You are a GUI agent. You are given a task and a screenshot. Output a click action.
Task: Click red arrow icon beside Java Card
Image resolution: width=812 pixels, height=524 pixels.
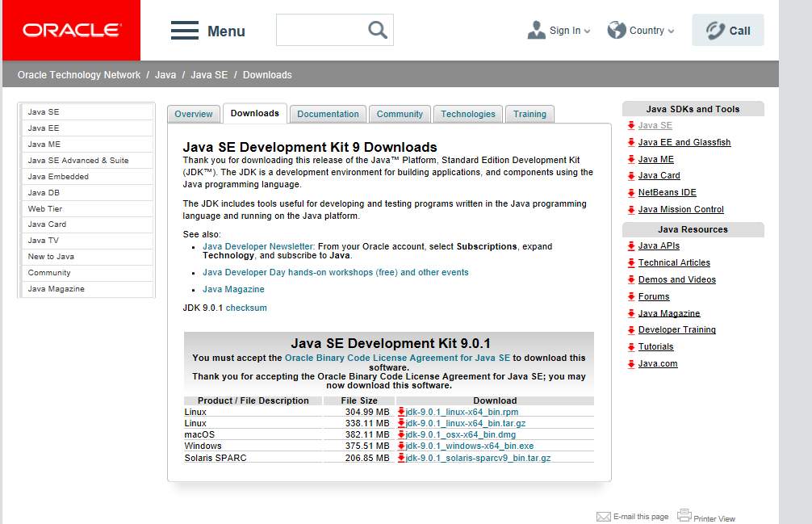pos(630,175)
